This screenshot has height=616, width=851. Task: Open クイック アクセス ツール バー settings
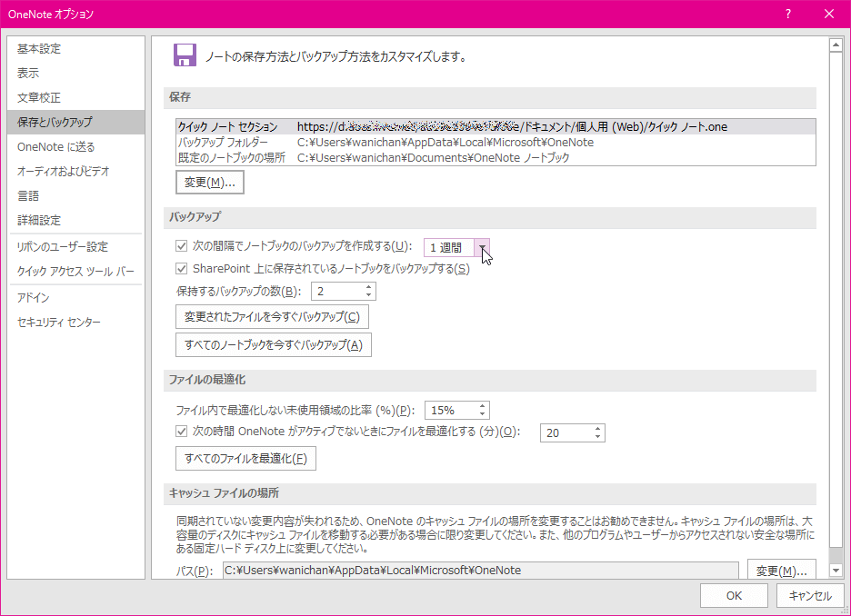[x=76, y=271]
